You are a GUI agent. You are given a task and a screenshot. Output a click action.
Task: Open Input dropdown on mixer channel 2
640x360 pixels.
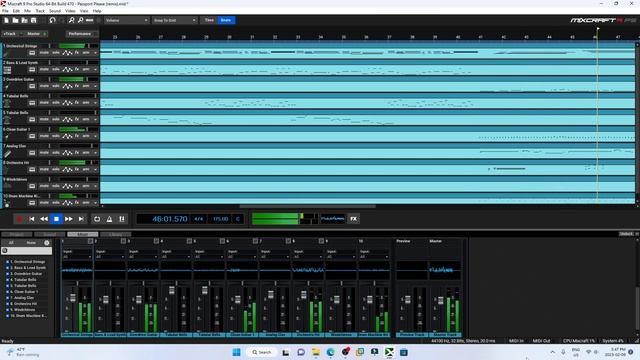point(110,257)
